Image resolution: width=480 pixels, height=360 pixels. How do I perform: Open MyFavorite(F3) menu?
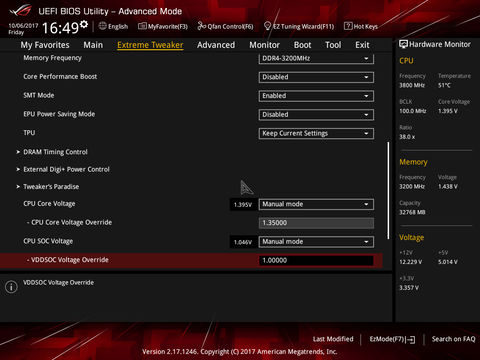163,26
